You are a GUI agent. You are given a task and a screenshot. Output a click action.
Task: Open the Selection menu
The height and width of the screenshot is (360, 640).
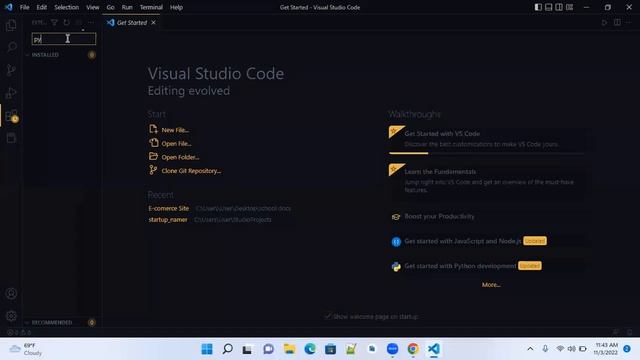(67, 7)
